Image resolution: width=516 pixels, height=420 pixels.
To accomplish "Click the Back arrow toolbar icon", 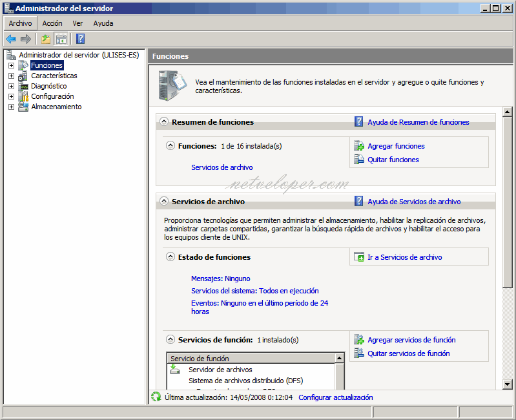I will point(11,39).
